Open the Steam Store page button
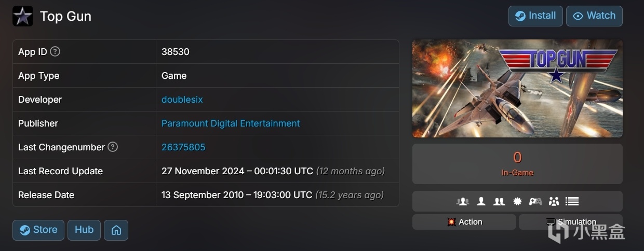The image size is (644, 251). point(38,230)
